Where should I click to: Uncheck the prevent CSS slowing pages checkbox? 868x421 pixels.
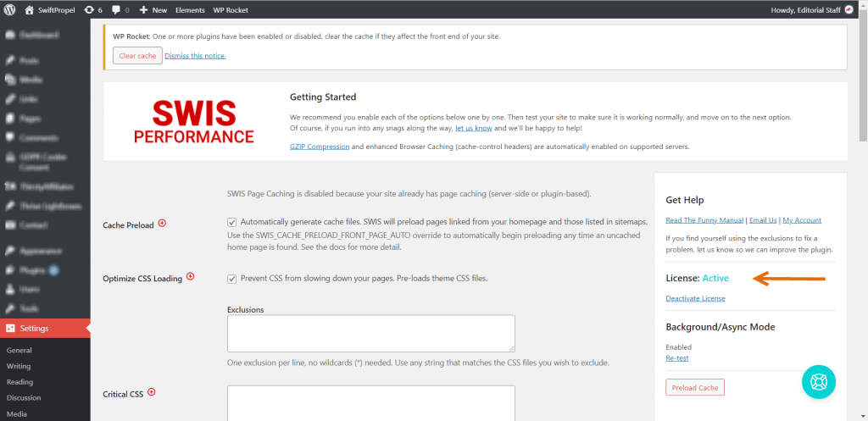click(231, 279)
